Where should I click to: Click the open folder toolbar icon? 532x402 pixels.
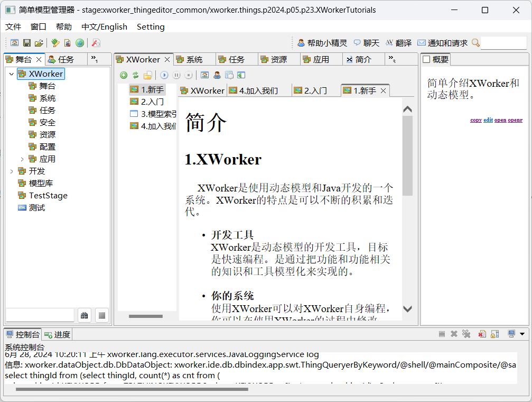tap(39, 43)
